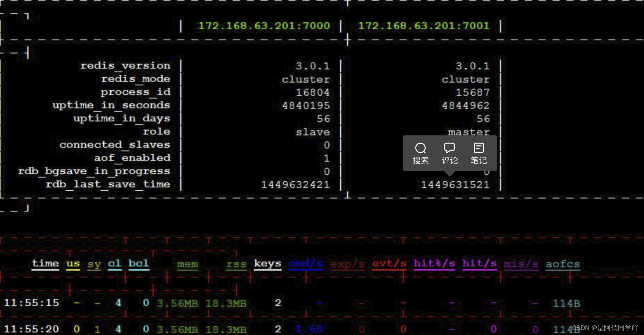
Task: Click the 11:55:20 timestamp row
Action: pyautogui.click(x=31, y=329)
